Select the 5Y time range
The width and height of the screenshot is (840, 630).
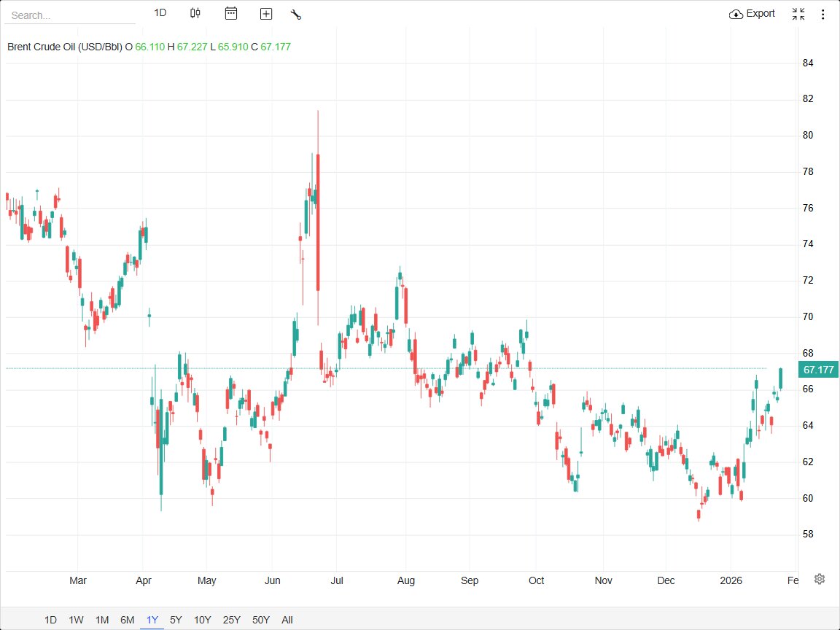point(176,620)
